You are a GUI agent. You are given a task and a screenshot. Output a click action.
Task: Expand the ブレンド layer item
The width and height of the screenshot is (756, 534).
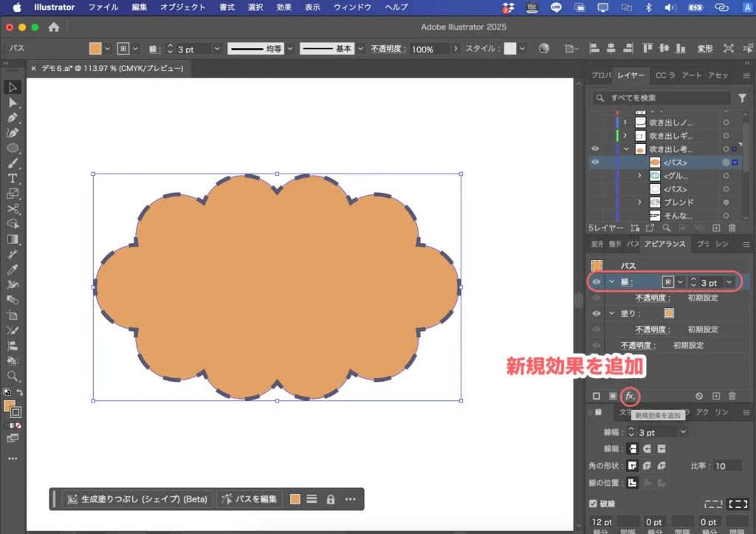pos(639,202)
